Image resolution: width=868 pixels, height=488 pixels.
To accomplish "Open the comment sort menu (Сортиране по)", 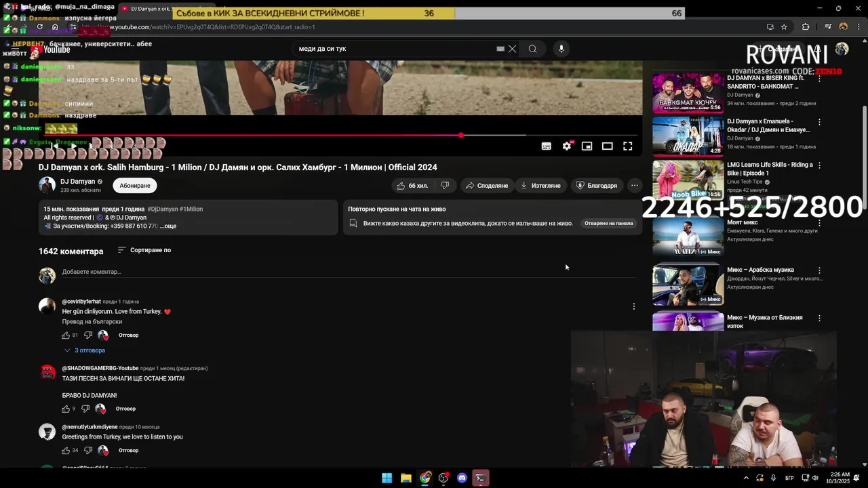I will tap(144, 250).
